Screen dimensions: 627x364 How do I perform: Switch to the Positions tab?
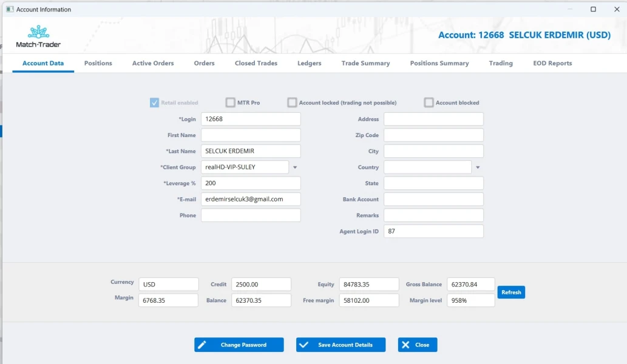pos(98,63)
